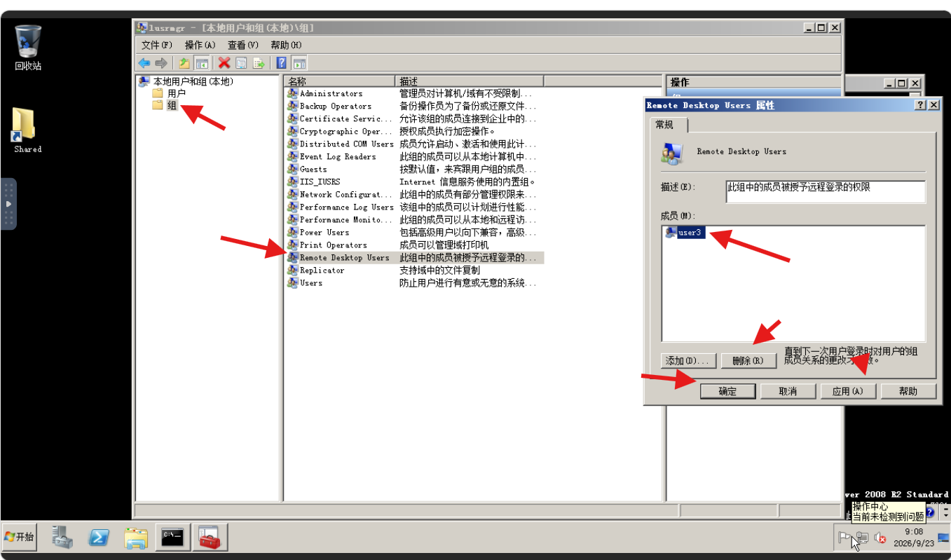
Task: Click the 删除(R) button
Action: point(748,361)
